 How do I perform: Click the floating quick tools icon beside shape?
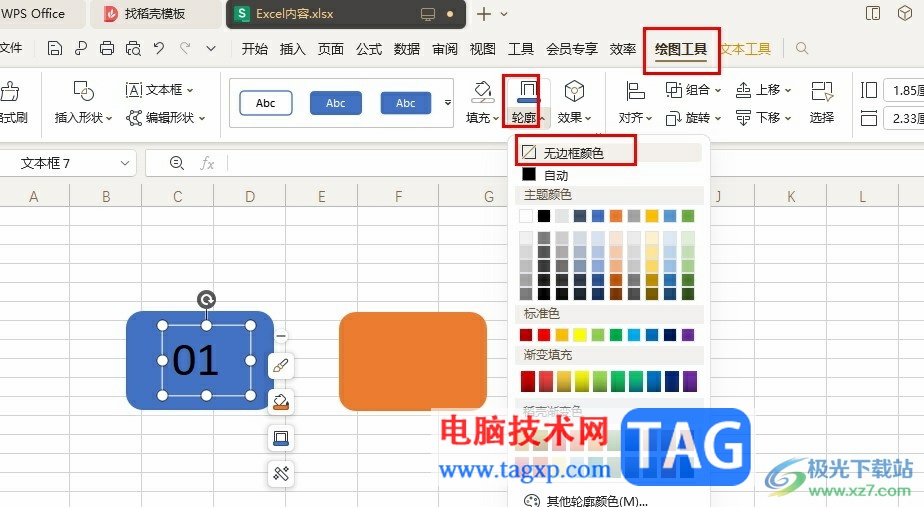[x=281, y=473]
